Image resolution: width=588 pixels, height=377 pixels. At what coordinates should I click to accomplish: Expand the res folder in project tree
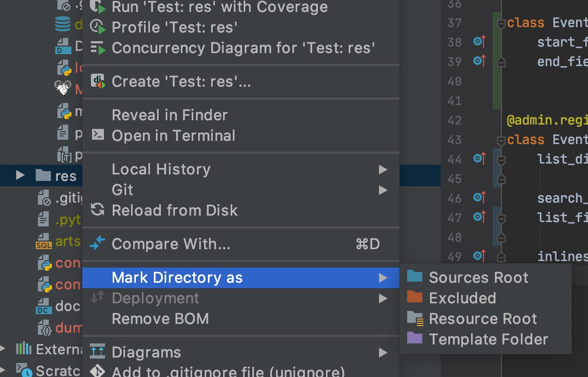tap(20, 175)
